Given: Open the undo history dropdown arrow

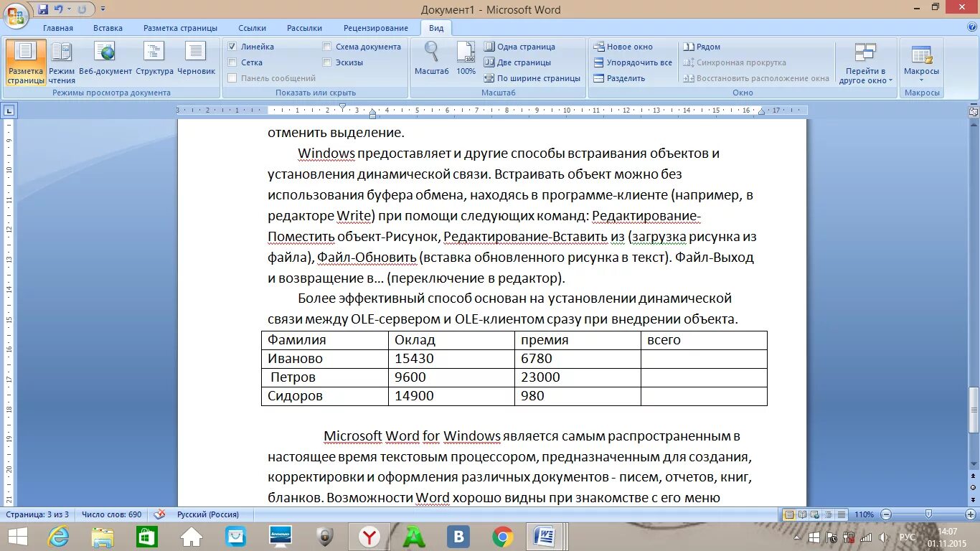Looking at the screenshot, I should (x=69, y=9).
